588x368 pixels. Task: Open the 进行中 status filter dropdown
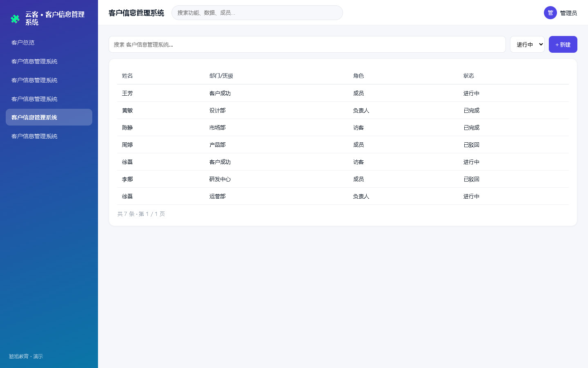click(x=527, y=45)
